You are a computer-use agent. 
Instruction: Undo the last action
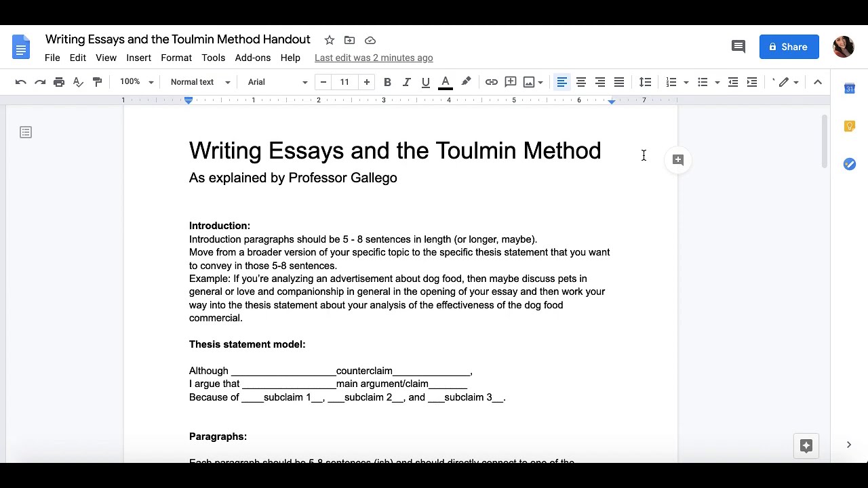(x=21, y=82)
